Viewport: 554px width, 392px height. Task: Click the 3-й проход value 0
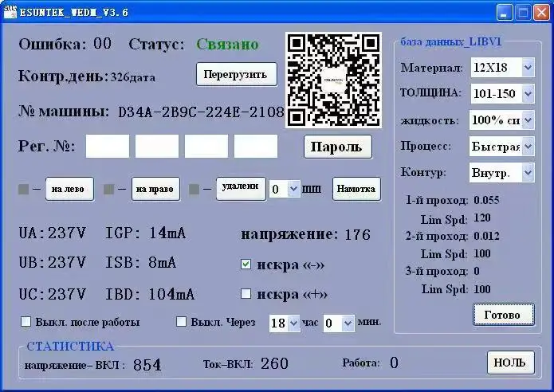477,271
